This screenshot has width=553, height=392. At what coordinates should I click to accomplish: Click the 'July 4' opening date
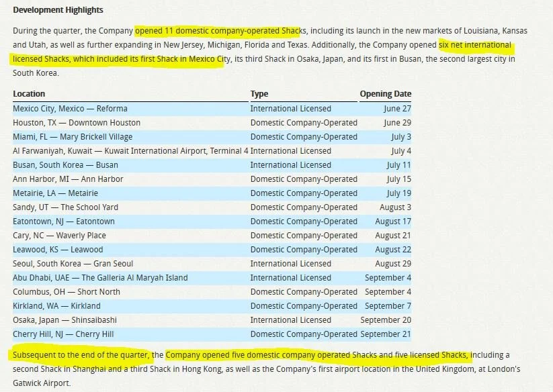pos(401,151)
